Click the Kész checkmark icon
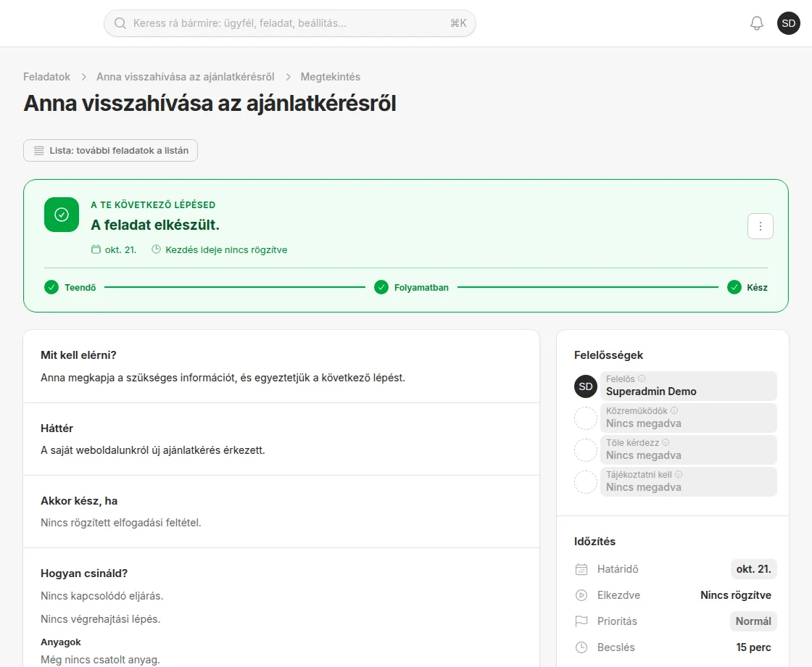Viewport: 812px width, 667px height. coord(734,287)
